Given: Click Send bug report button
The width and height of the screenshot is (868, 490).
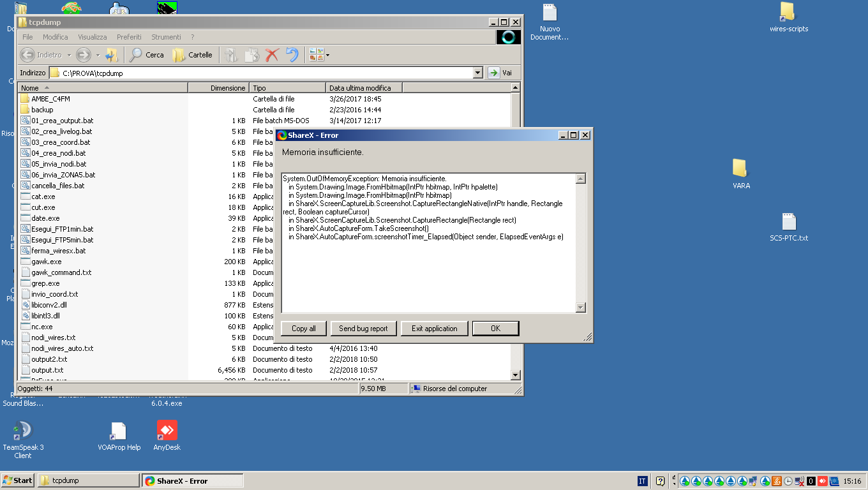Looking at the screenshot, I should pyautogui.click(x=363, y=329).
